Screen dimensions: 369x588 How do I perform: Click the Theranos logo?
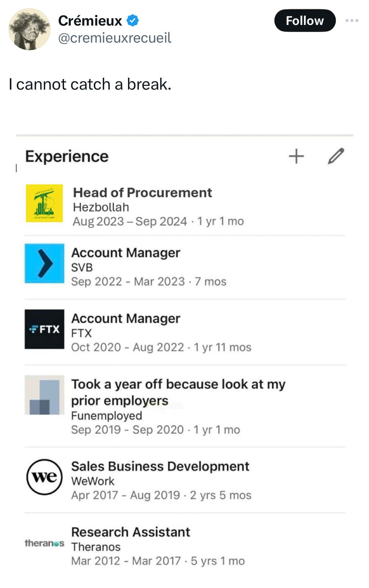point(44,543)
